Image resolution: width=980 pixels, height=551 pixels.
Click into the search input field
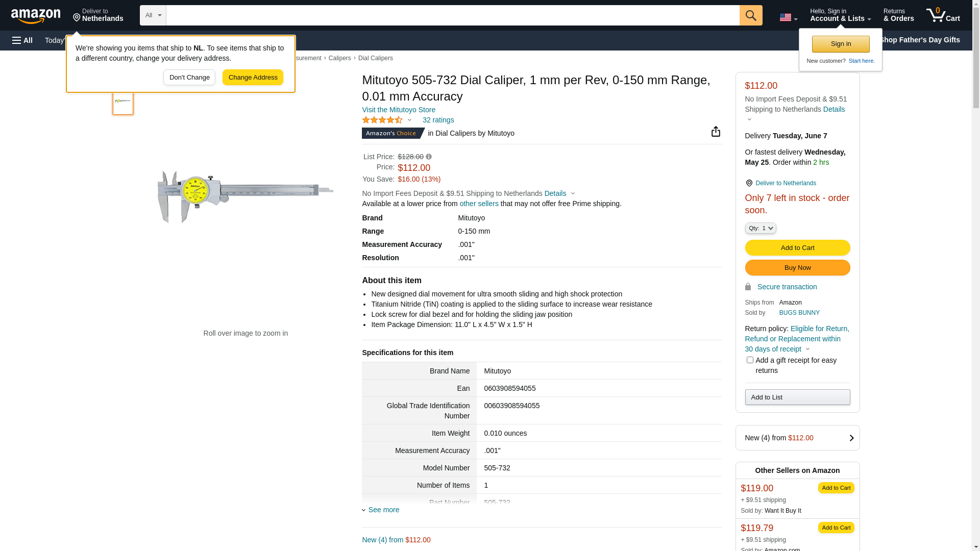click(x=452, y=15)
